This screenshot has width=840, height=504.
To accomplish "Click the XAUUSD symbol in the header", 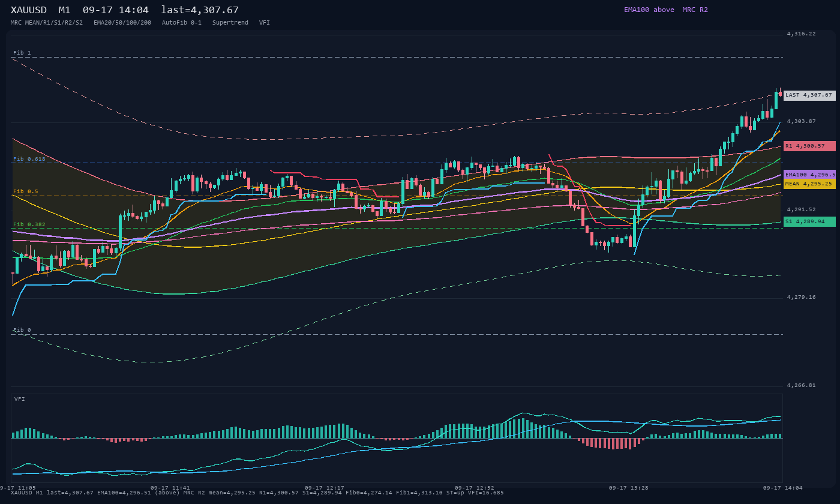I will point(29,10).
